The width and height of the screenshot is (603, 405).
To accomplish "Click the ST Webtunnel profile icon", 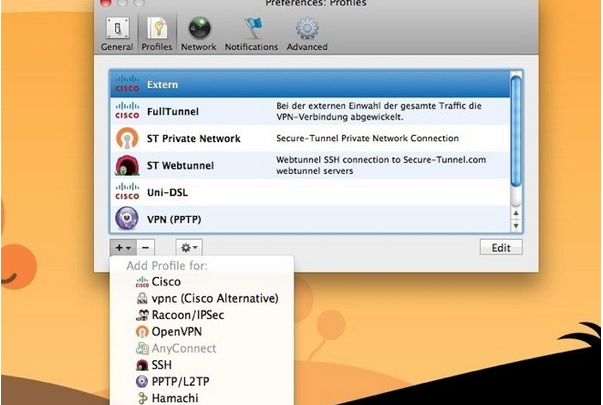I will (x=127, y=165).
